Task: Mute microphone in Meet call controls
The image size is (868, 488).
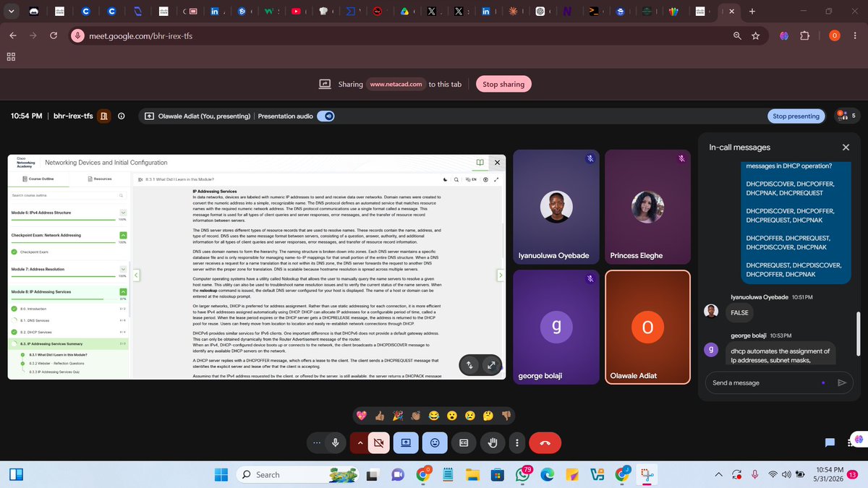Action: (335, 442)
